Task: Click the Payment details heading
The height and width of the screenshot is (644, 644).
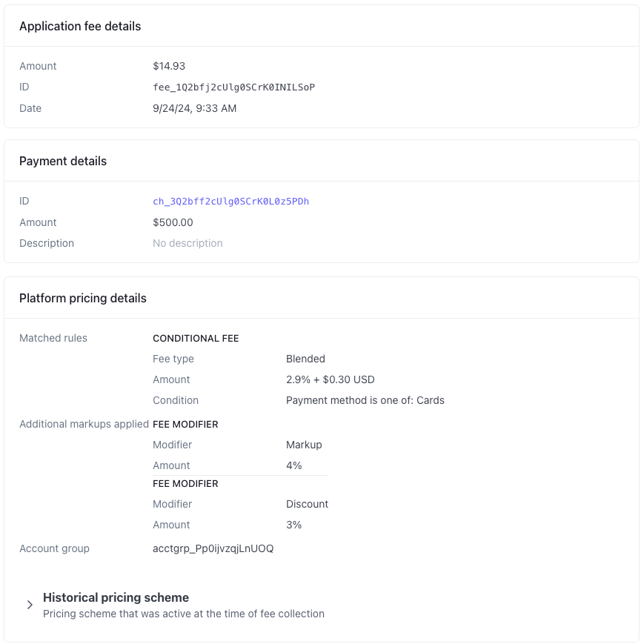Action: point(63,161)
